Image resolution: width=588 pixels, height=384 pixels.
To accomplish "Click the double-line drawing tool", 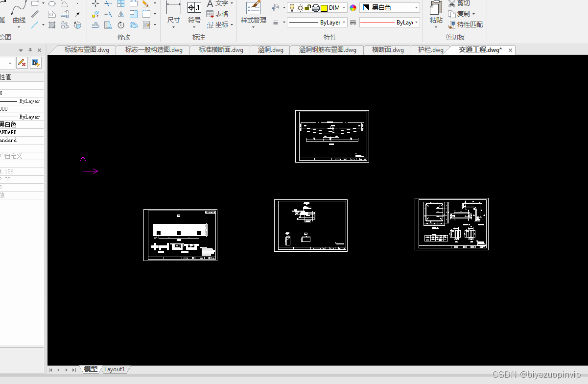I will click(35, 14).
